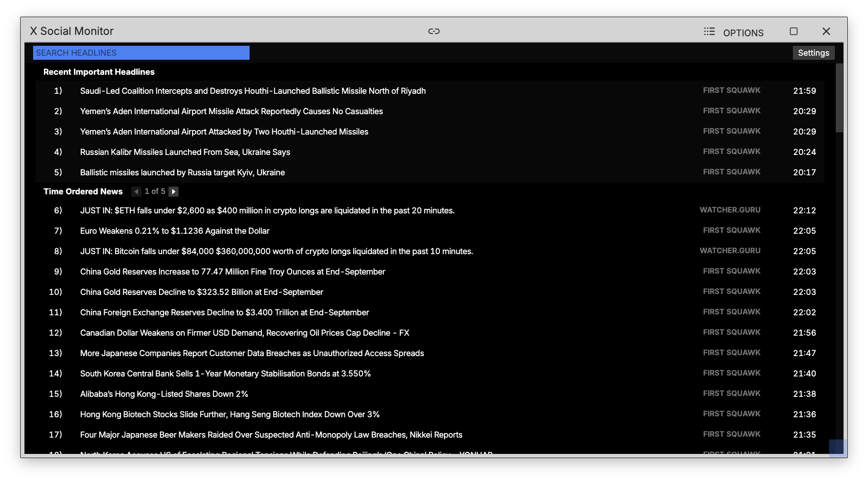Go to previous page of Time Ordered News
The width and height of the screenshot is (868, 482).
click(136, 192)
